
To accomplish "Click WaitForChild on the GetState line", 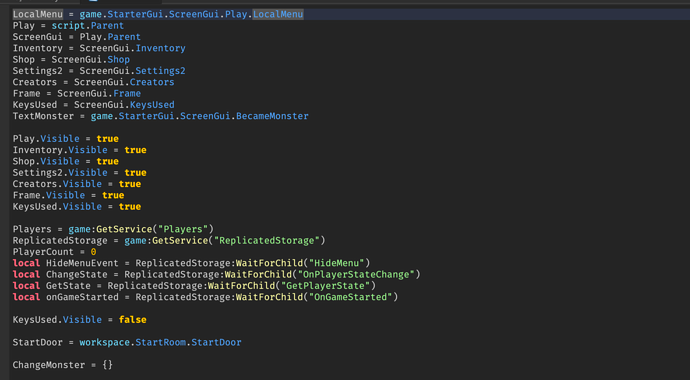I will pyautogui.click(x=241, y=286).
